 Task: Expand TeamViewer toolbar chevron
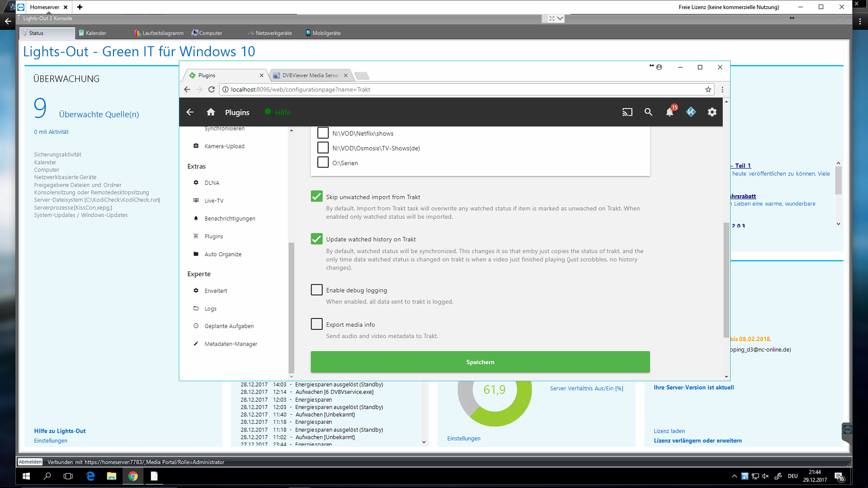[560, 19]
